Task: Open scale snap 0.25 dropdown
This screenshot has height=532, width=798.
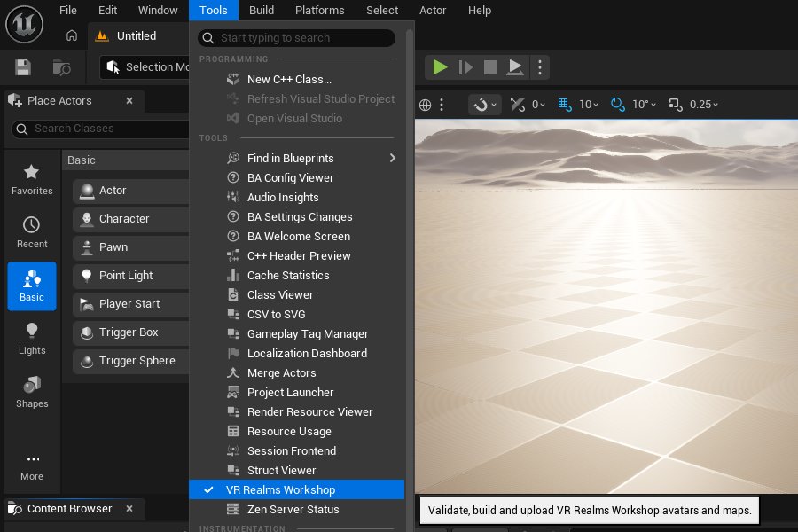Action: click(704, 105)
